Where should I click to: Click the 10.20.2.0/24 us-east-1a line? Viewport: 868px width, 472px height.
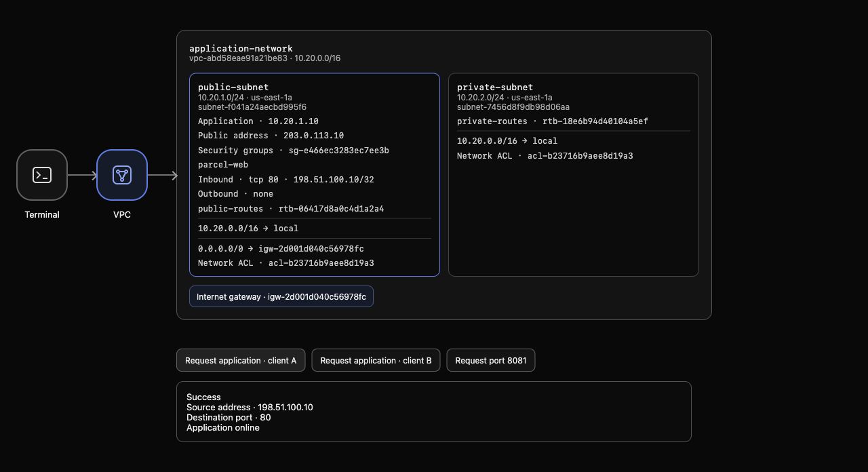coord(505,98)
